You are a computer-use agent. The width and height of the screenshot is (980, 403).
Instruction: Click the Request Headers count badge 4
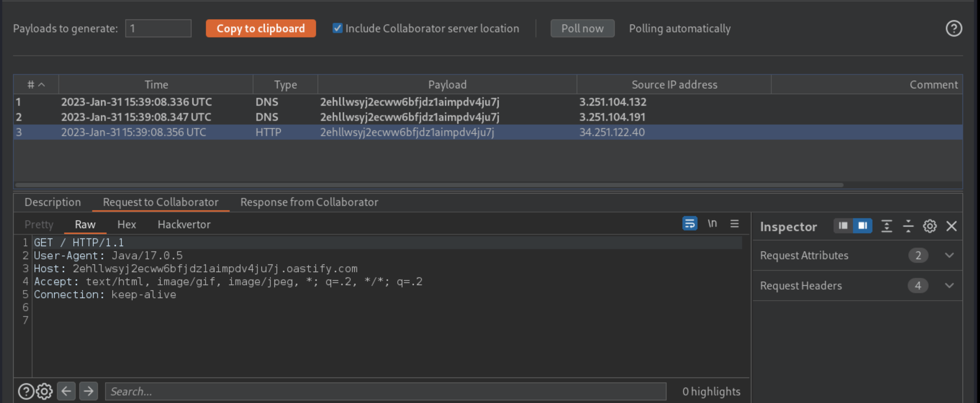tap(918, 285)
